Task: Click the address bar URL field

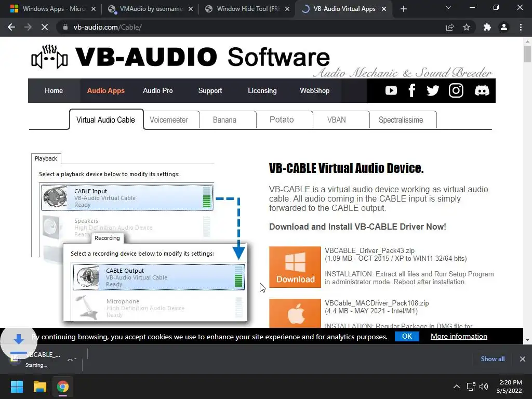Action: pyautogui.click(x=251, y=27)
